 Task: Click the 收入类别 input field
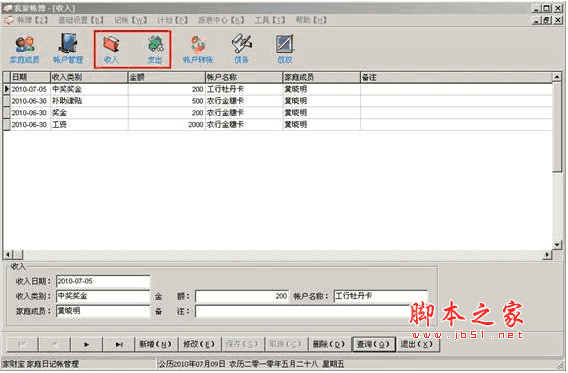point(103,296)
